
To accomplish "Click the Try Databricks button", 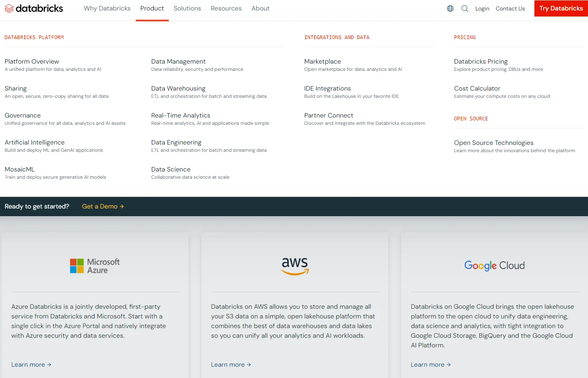I will point(561,8).
